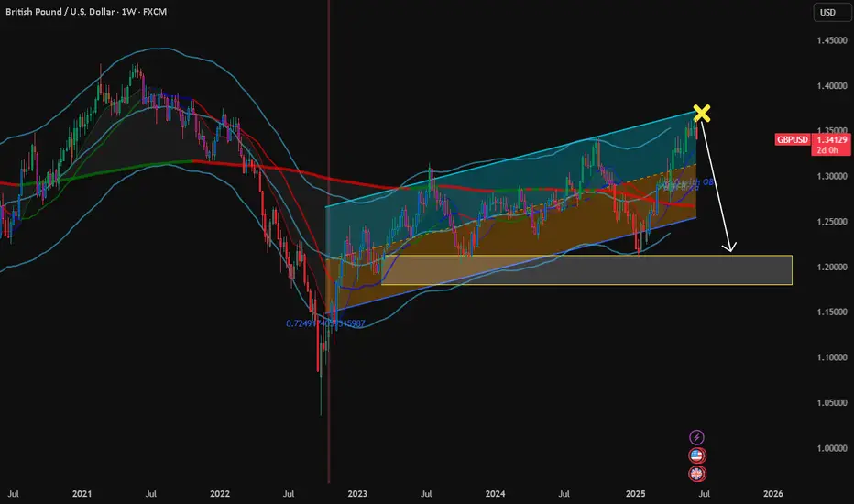Click the 1.40000 price axis label

(832, 85)
